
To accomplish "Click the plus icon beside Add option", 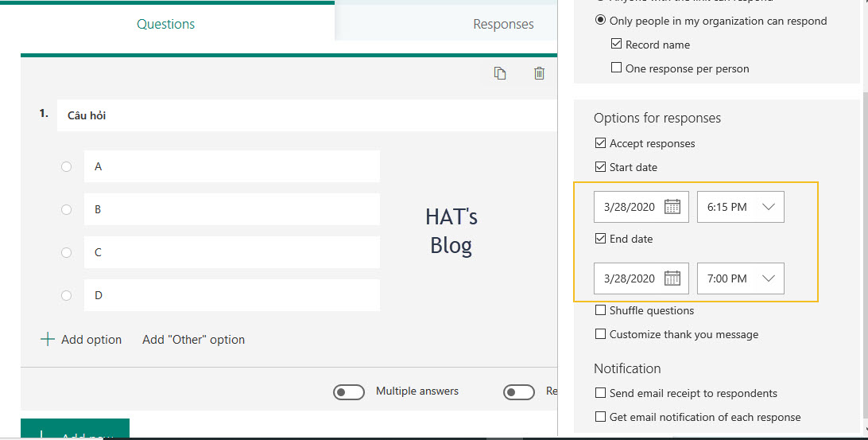I will 48,339.
